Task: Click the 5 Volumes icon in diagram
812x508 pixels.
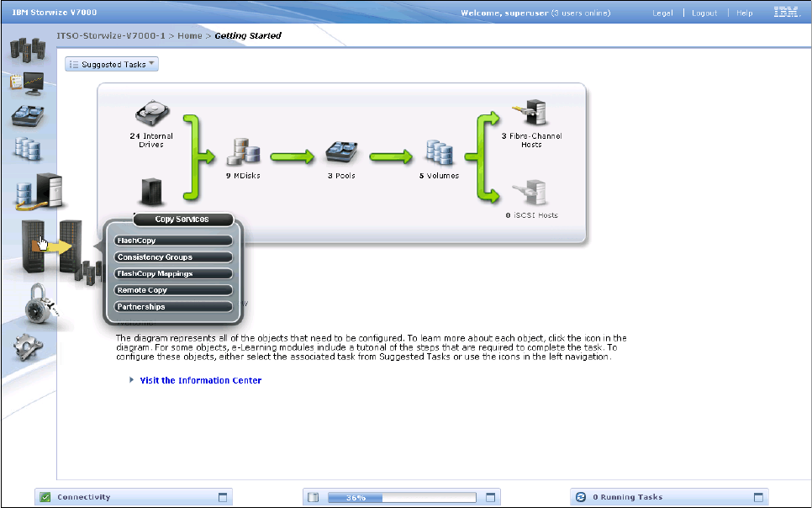Action: pos(439,154)
